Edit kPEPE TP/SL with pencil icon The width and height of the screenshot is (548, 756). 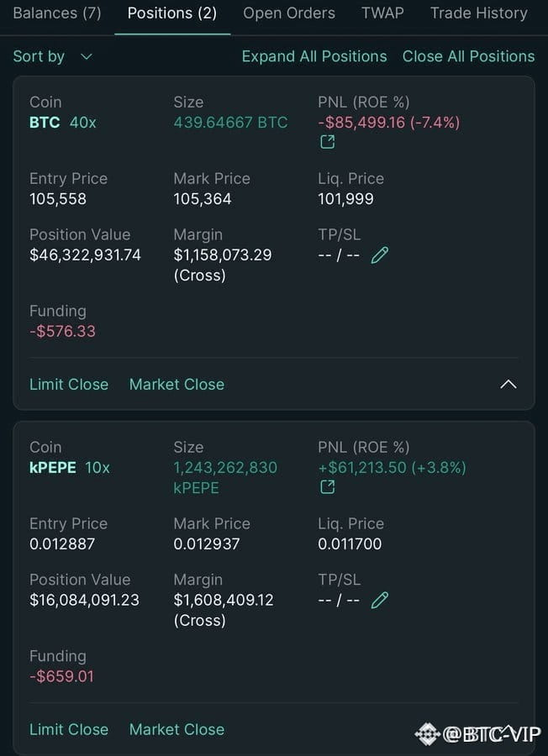380,601
